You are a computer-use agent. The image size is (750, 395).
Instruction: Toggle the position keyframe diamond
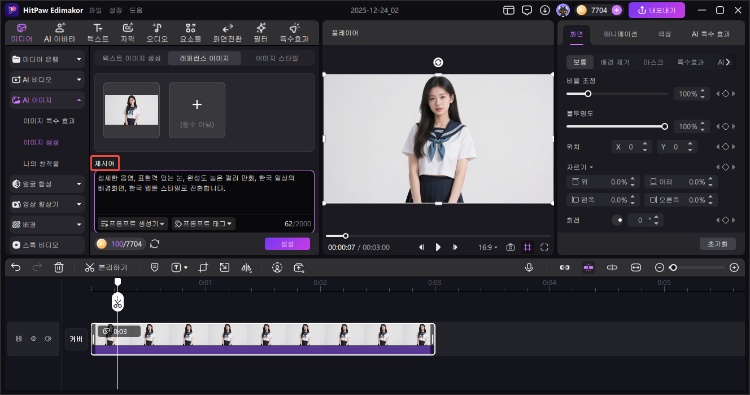[726, 147]
